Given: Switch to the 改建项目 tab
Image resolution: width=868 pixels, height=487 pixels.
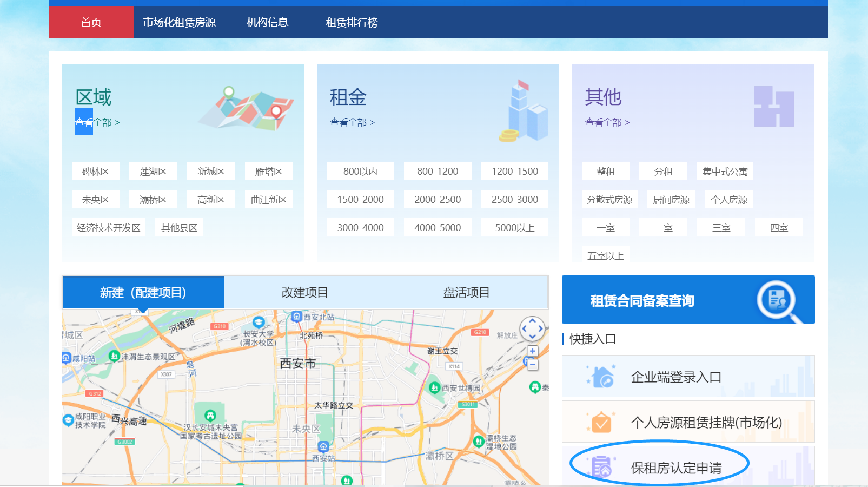Looking at the screenshot, I should pos(304,293).
